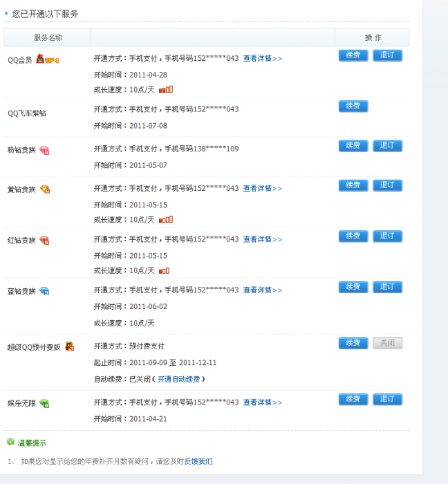
Task: Renew 黄钻贵族 via 续费 button
Action: click(353, 185)
